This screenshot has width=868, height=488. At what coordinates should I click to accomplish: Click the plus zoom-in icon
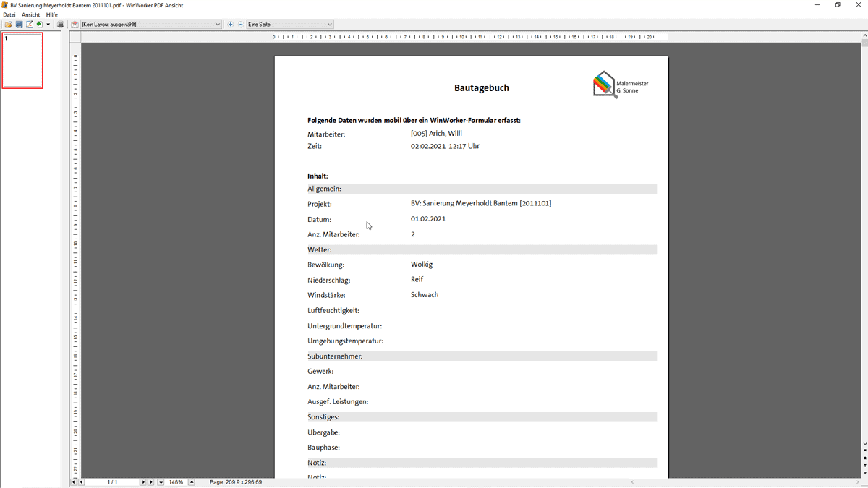[231, 25]
